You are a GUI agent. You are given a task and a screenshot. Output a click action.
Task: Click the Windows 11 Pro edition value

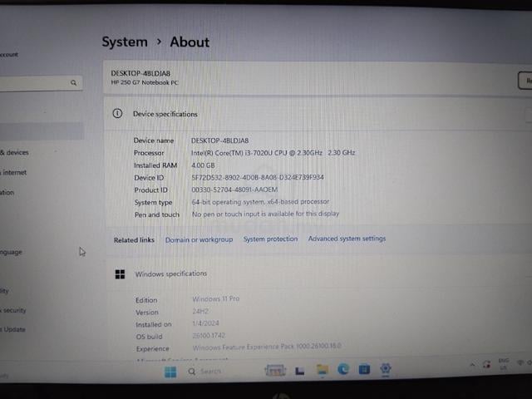click(216, 298)
